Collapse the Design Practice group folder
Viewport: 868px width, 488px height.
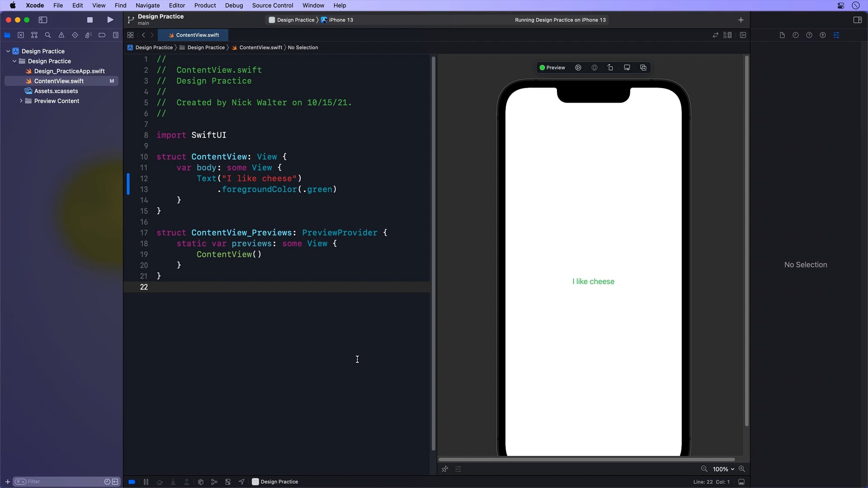click(14, 61)
